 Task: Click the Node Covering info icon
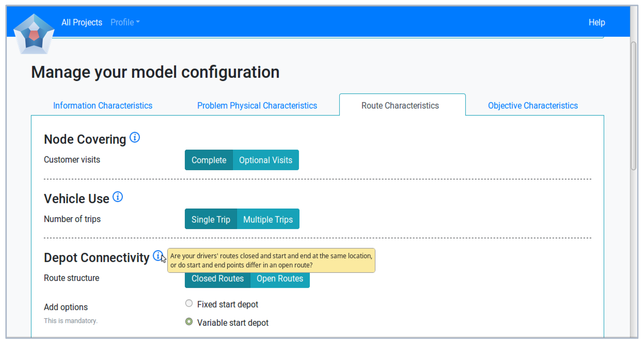coord(135,137)
